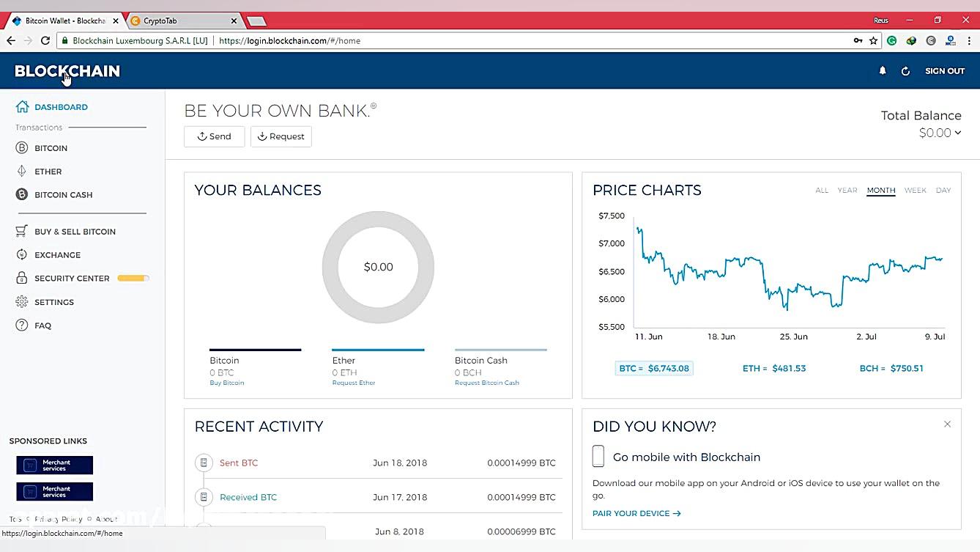Open Bitcoin Cash transactions in sidebar

[x=63, y=195]
